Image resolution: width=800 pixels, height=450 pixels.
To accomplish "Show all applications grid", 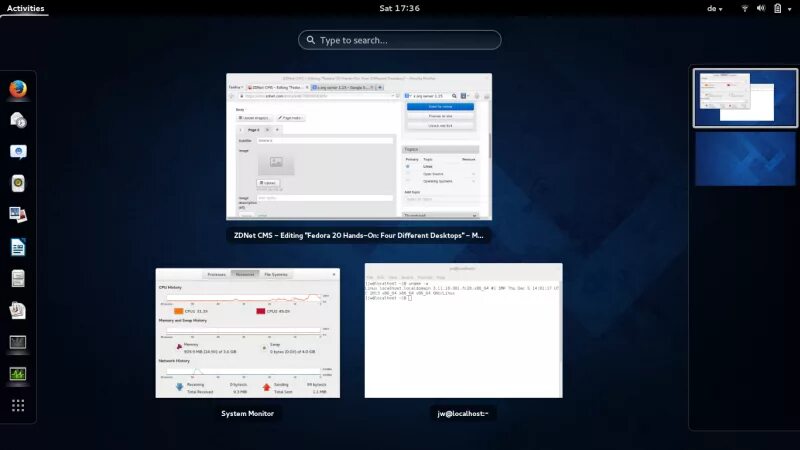I will [18, 405].
